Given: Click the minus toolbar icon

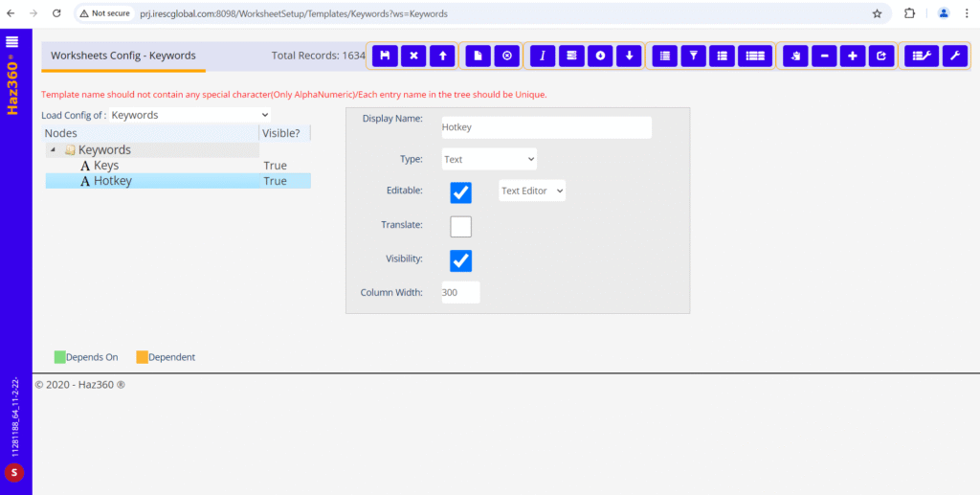Looking at the screenshot, I should point(824,56).
